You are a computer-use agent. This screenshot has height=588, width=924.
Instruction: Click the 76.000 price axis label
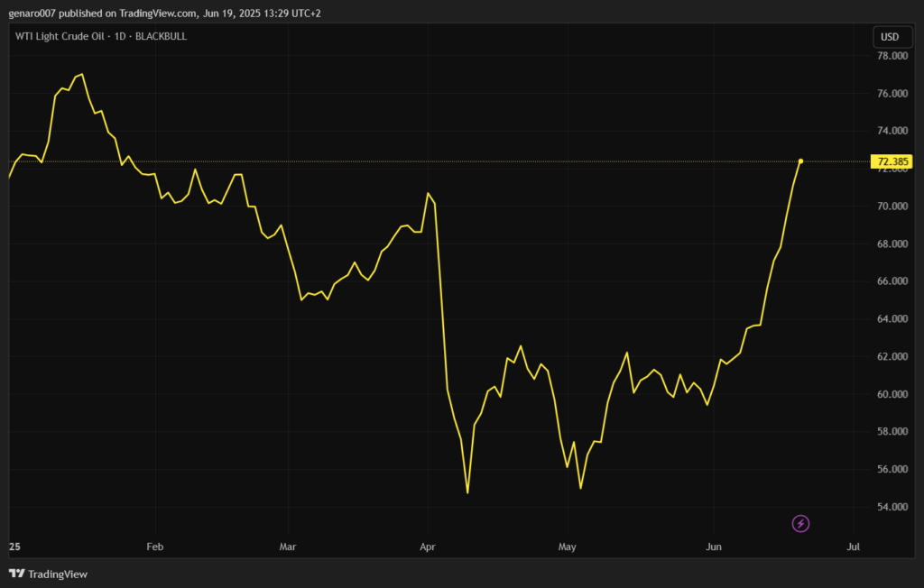coord(892,94)
